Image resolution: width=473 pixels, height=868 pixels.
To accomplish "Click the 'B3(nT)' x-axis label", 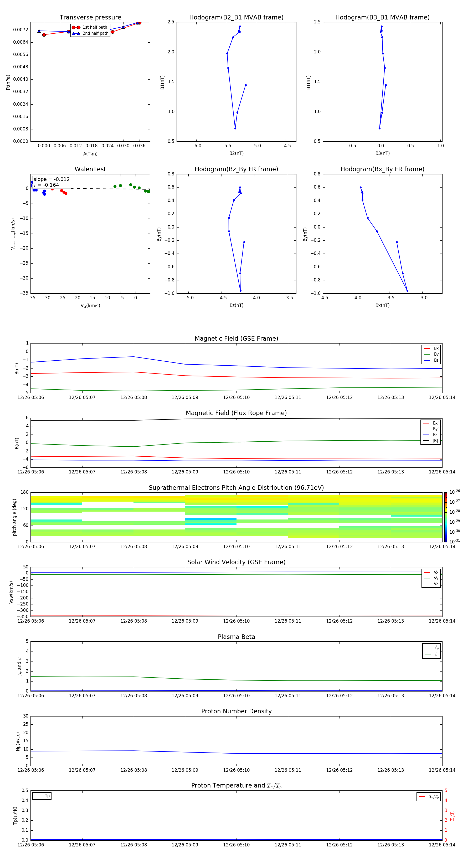I will [x=382, y=153].
